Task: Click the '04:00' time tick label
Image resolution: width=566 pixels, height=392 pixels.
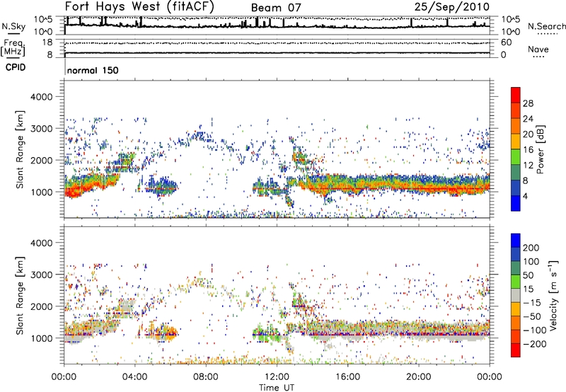Action: tap(135, 377)
